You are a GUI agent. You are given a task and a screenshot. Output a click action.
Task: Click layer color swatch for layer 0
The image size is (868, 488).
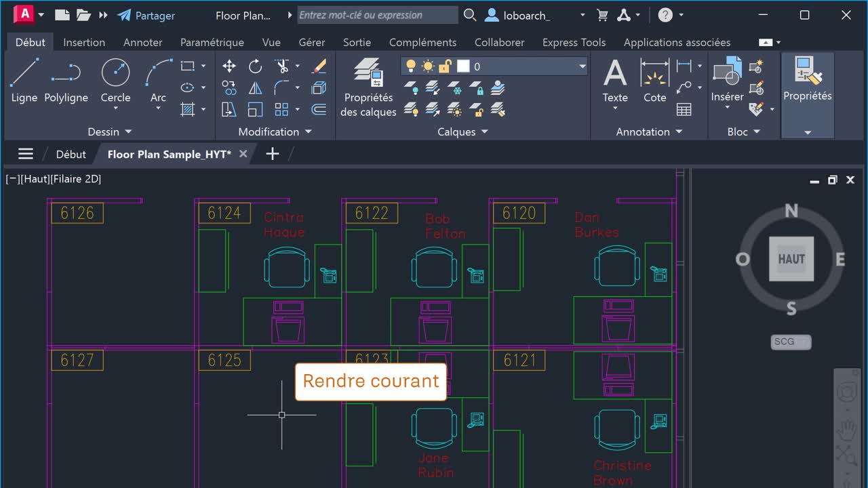click(463, 66)
